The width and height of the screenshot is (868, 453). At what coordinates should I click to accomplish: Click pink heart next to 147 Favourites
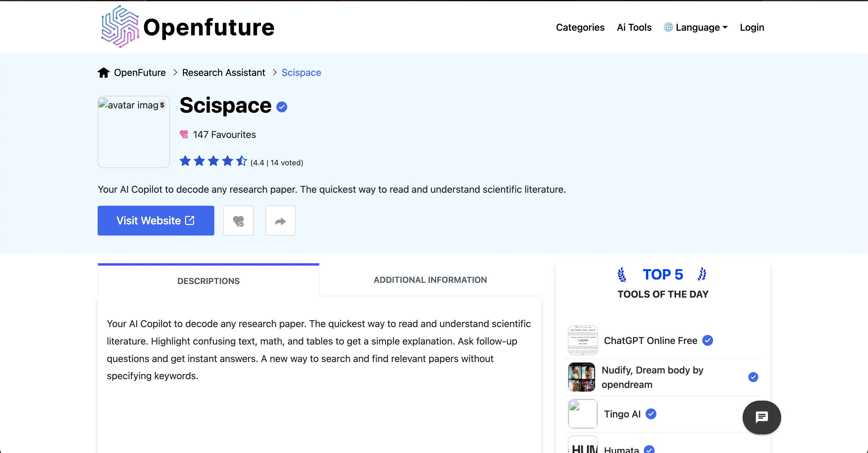click(184, 134)
